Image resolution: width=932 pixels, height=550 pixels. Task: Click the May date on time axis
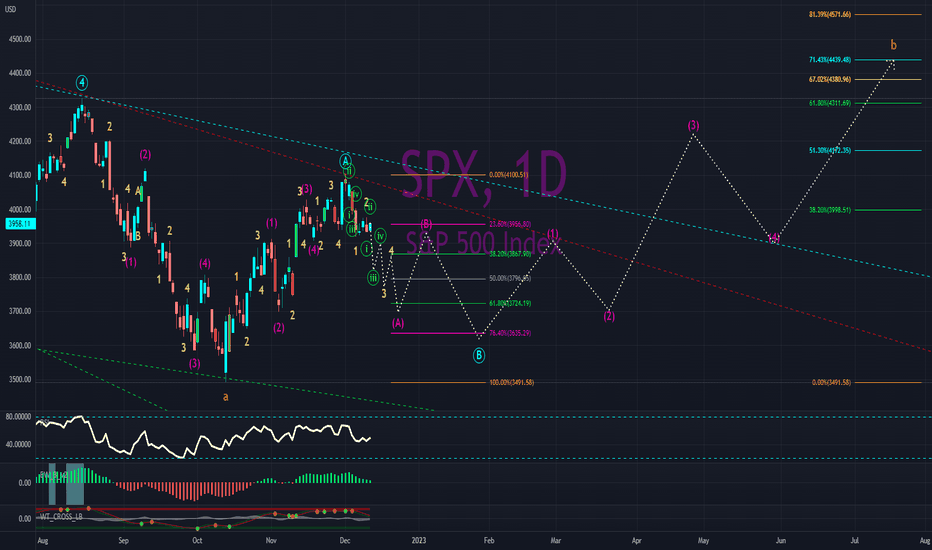[704, 540]
